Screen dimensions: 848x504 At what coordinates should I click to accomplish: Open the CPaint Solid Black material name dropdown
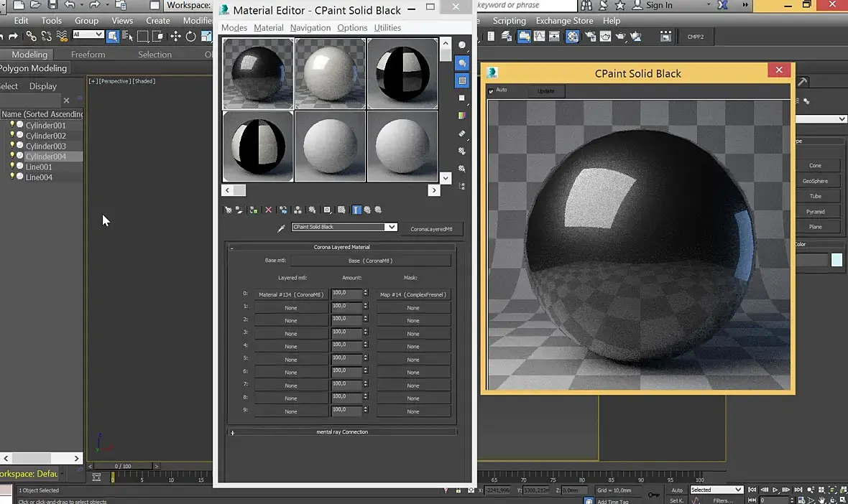390,227
